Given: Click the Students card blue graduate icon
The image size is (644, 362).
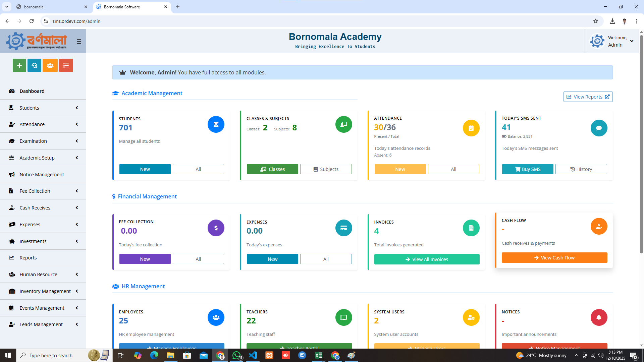Looking at the screenshot, I should [x=216, y=124].
